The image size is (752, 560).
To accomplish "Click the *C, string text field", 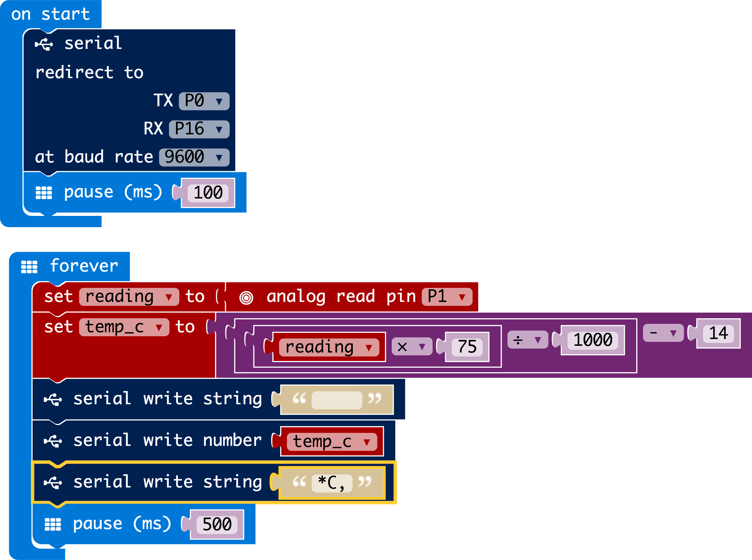I will pos(331,483).
